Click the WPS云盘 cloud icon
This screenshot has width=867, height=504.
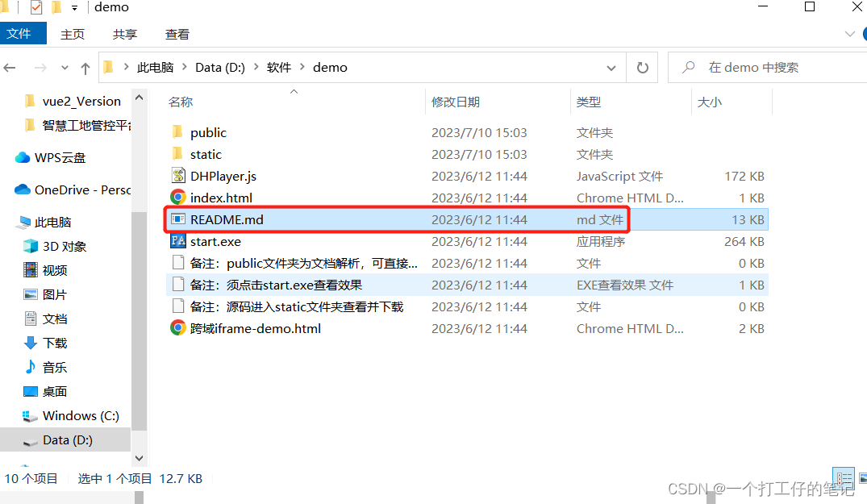click(x=23, y=158)
